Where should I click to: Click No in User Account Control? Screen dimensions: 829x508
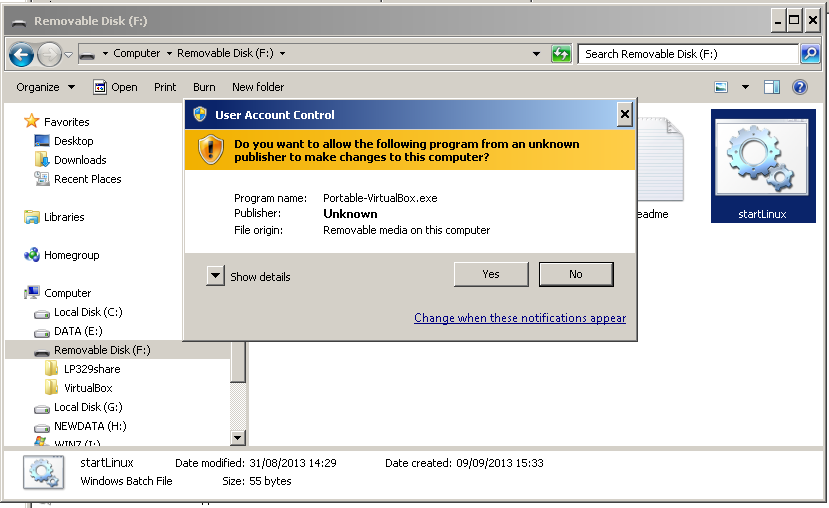576,274
